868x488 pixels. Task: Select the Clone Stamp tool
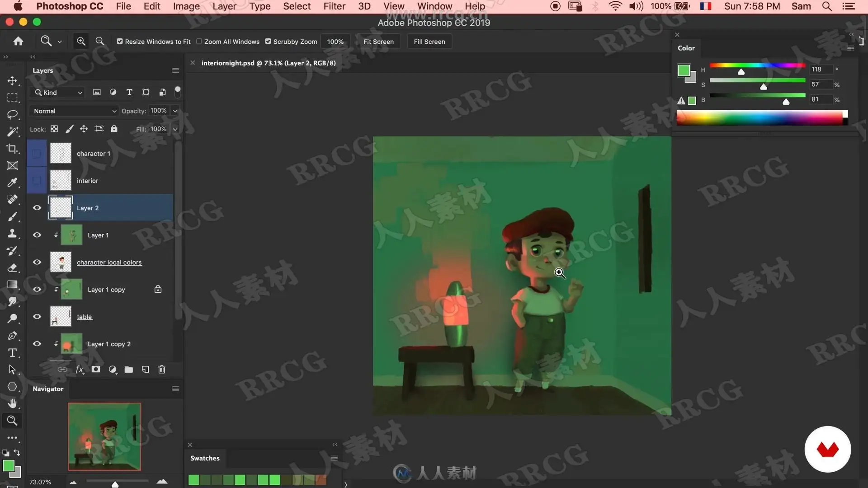pyautogui.click(x=12, y=234)
